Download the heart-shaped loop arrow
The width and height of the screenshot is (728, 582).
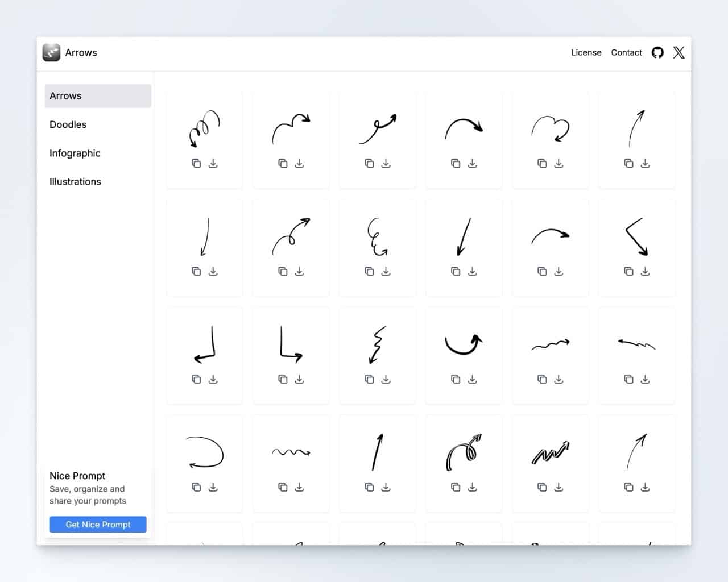click(559, 164)
